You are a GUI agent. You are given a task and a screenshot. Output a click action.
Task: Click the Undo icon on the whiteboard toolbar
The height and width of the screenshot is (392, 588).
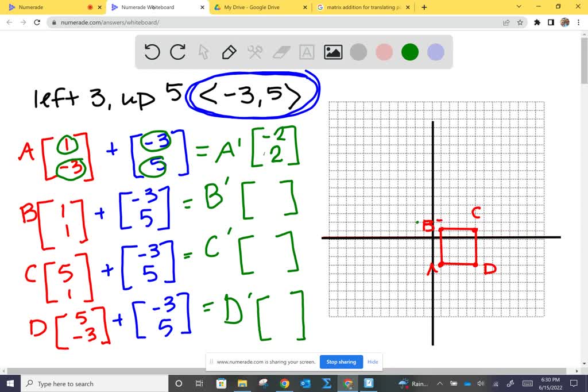[152, 52]
